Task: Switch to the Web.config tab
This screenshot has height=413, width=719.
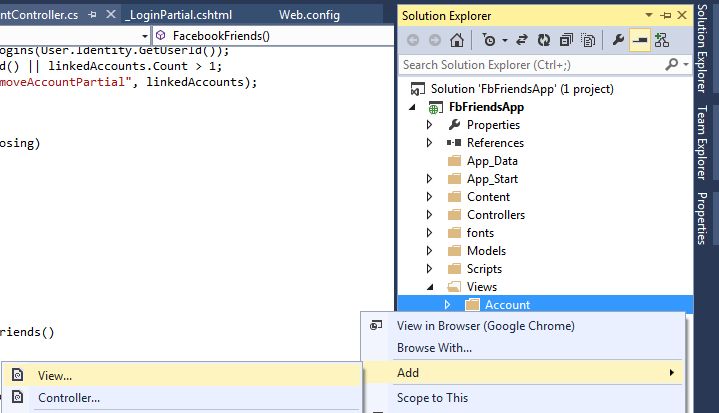Action: [310, 15]
